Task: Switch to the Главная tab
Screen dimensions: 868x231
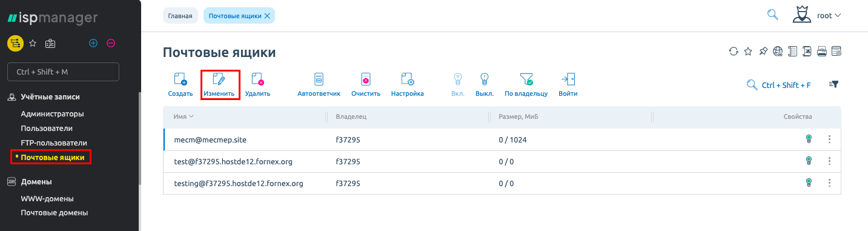Action: pos(181,16)
